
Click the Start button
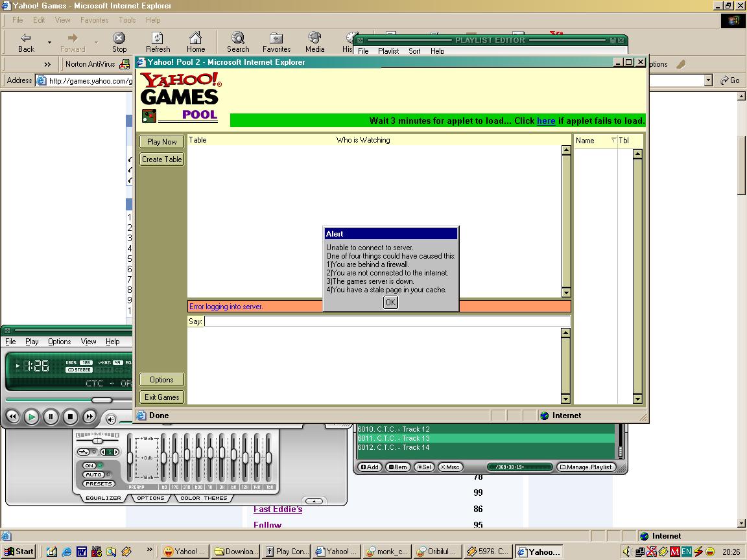[x=19, y=552]
